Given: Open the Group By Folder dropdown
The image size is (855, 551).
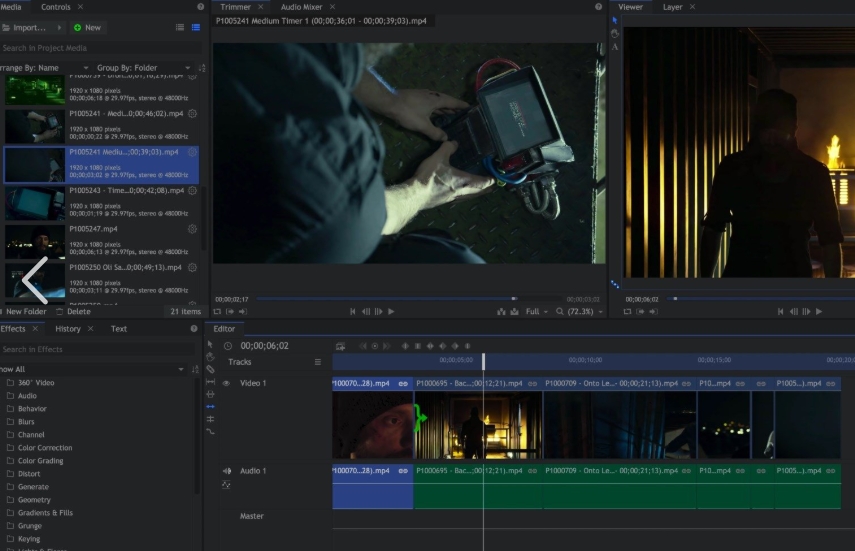Looking at the screenshot, I should 143,68.
